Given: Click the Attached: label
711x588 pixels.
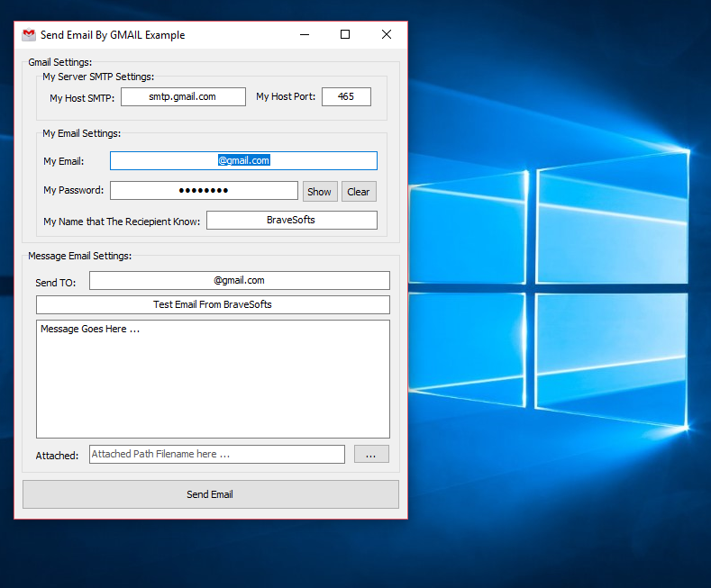Looking at the screenshot, I should [57, 456].
